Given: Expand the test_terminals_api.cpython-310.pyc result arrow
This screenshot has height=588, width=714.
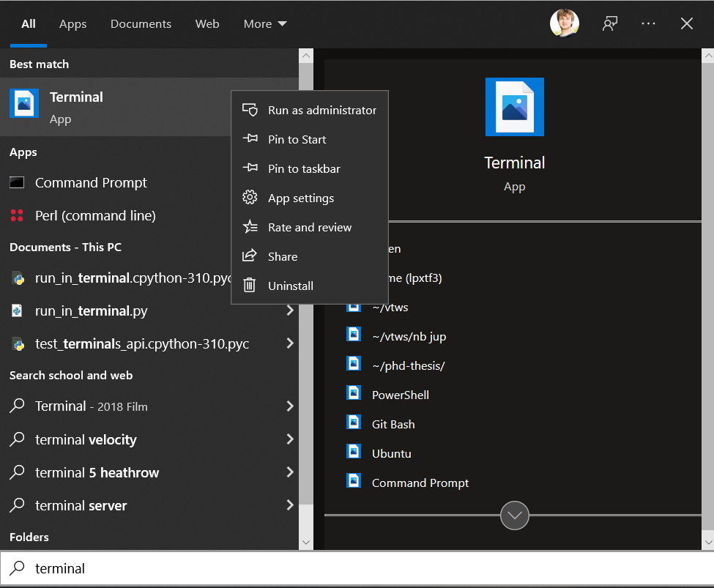Looking at the screenshot, I should click(x=289, y=343).
